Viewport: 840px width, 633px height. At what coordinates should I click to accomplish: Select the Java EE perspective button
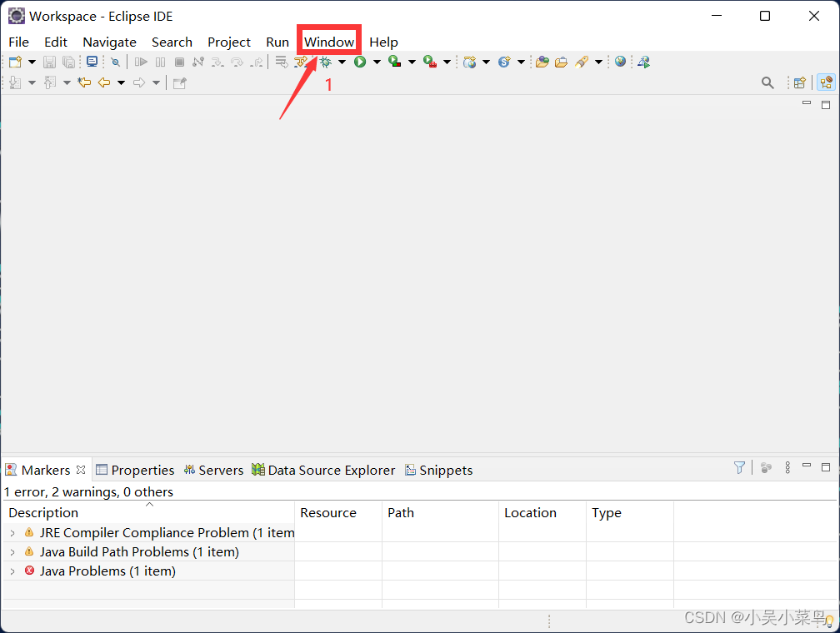pos(826,82)
